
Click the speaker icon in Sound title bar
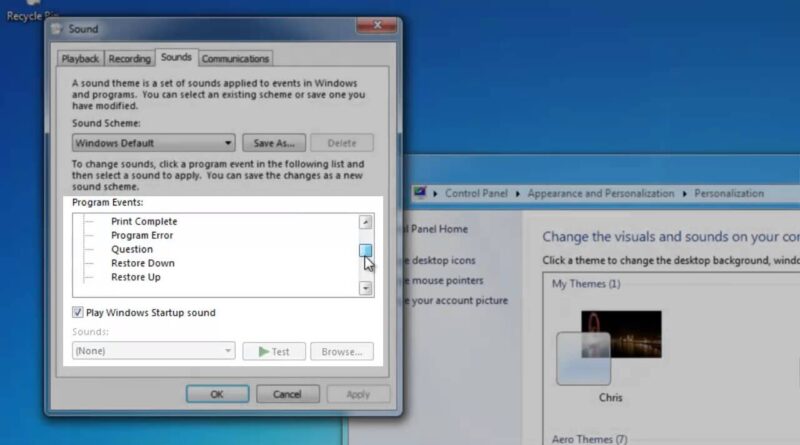57,29
